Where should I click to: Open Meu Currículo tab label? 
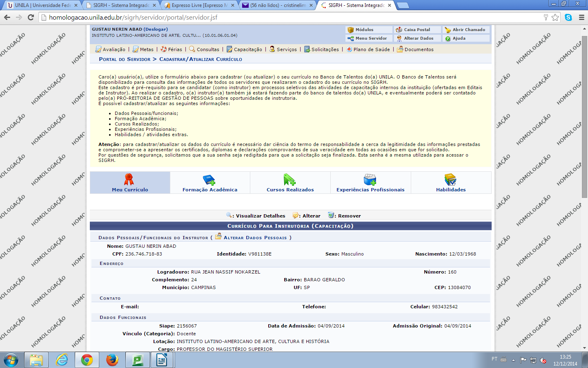(130, 190)
